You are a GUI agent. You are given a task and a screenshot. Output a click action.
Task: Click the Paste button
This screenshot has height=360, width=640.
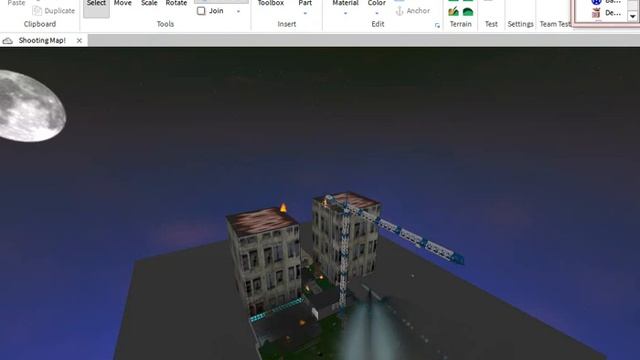16,3
